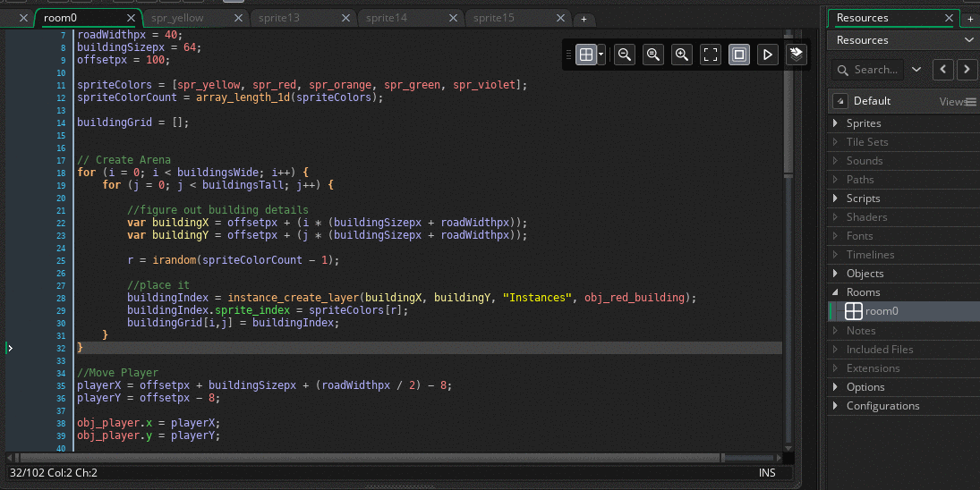Screen dimensions: 980x490
Task: Expand the Objects folder
Action: coord(836,273)
